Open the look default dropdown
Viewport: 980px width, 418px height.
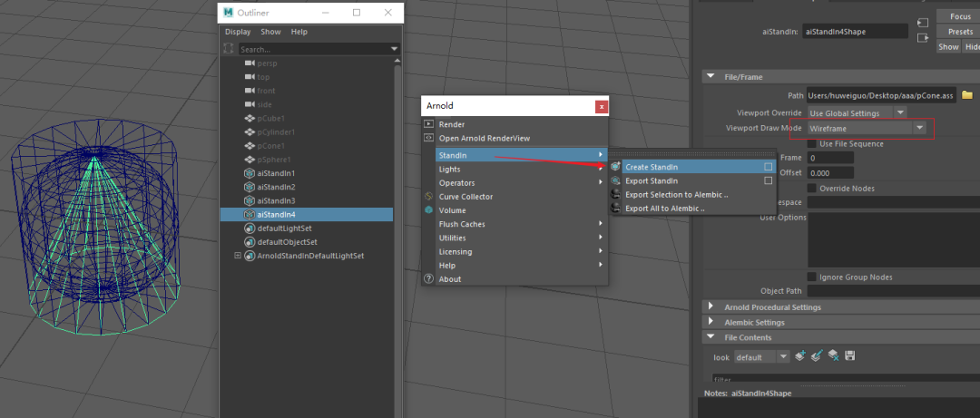point(783,356)
